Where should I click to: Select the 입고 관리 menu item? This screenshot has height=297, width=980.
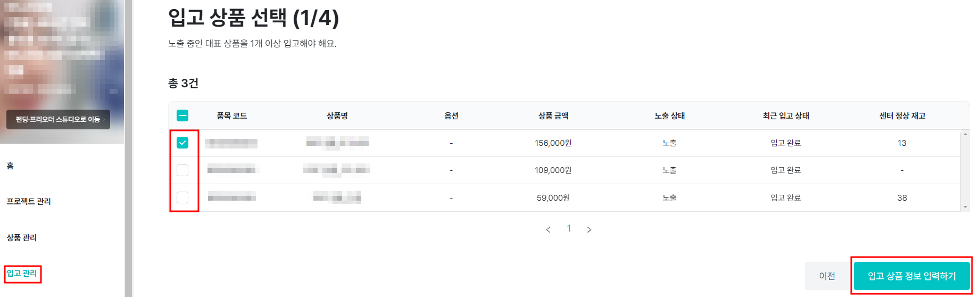(22, 274)
